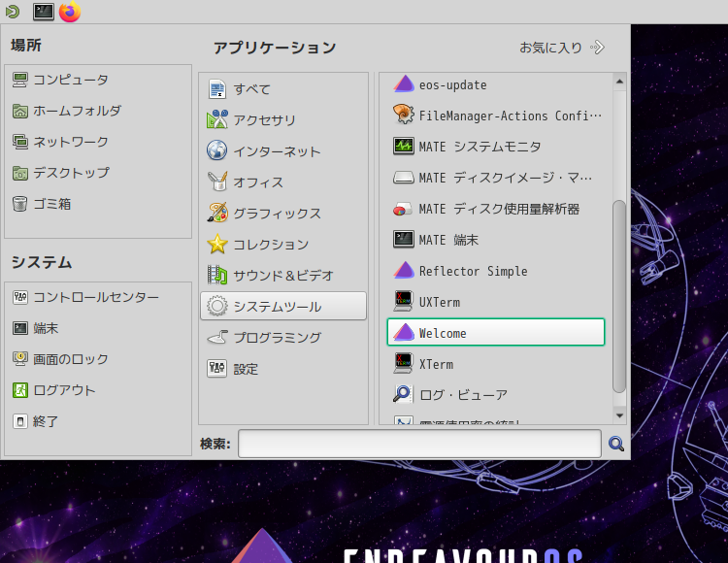Open デスクトップ folder
Viewport: 728px width, 563px height.
98,173
